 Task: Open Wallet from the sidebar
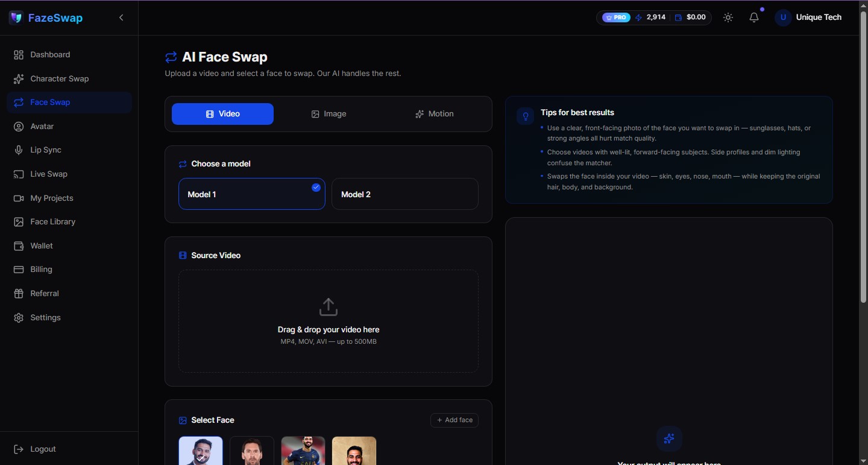click(69, 245)
